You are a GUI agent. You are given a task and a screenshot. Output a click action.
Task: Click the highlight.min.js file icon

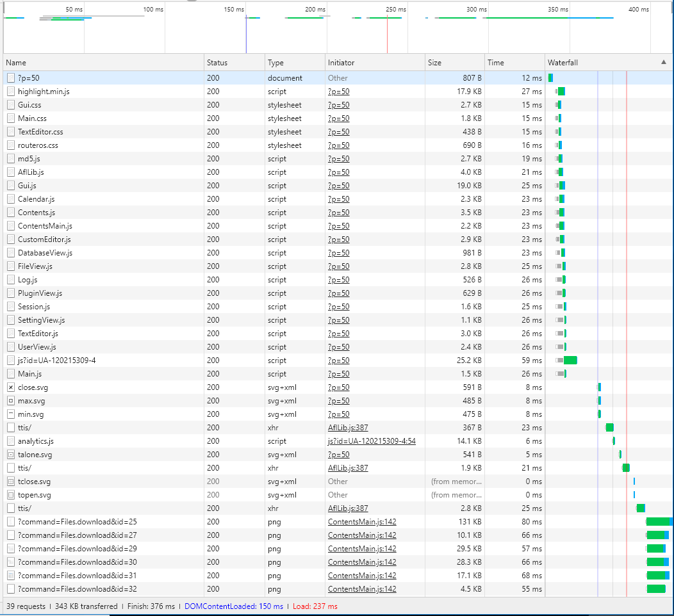pyautogui.click(x=11, y=92)
